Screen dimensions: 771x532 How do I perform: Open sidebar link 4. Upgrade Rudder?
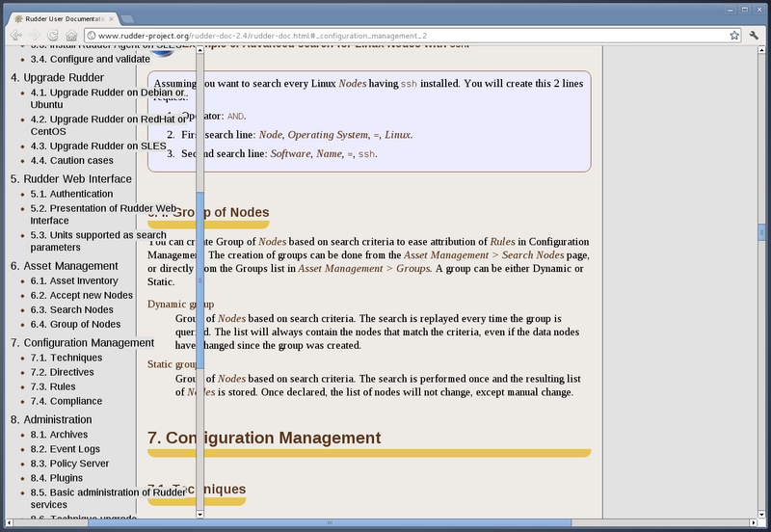click(57, 78)
